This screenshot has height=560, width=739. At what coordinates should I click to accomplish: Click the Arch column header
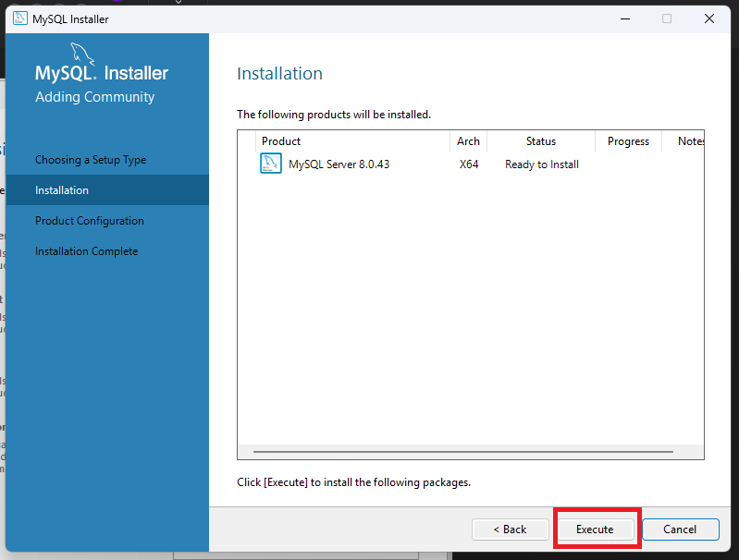coord(469,141)
